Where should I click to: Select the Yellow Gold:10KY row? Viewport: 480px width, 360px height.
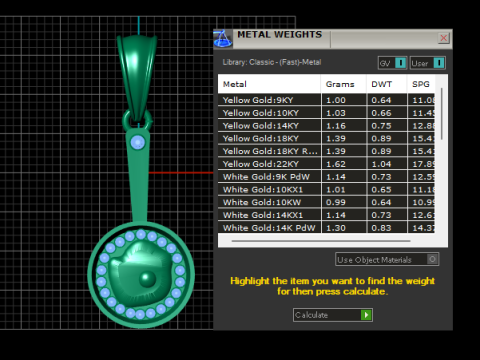[x=326, y=113]
